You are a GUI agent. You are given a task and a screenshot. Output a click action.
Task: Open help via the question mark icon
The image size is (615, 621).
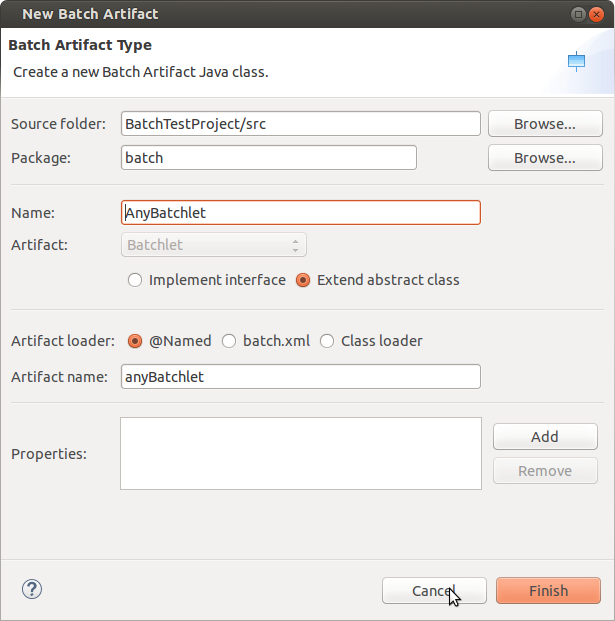32,589
